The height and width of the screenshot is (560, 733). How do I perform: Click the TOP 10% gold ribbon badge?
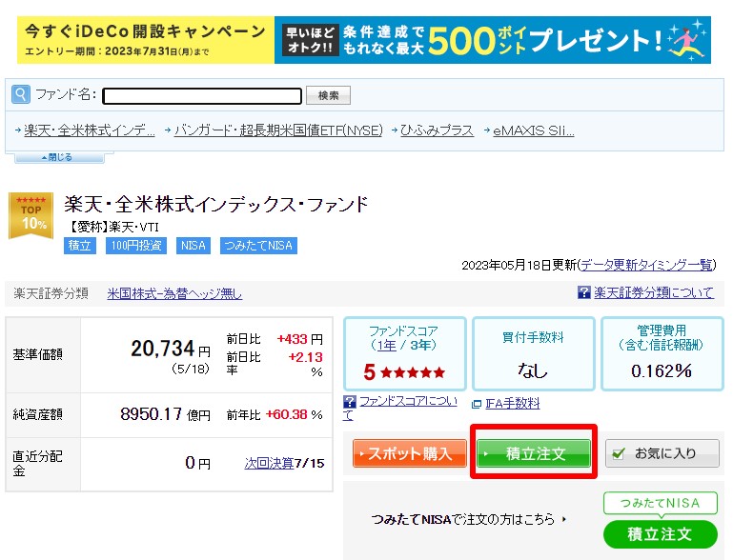coord(31,215)
